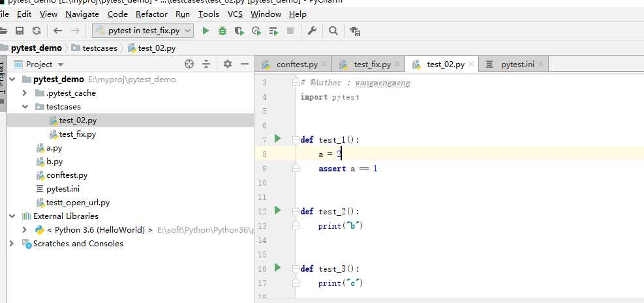Image resolution: width=644 pixels, height=303 pixels.
Task: Close the conftest.py editor tab
Action: point(324,65)
